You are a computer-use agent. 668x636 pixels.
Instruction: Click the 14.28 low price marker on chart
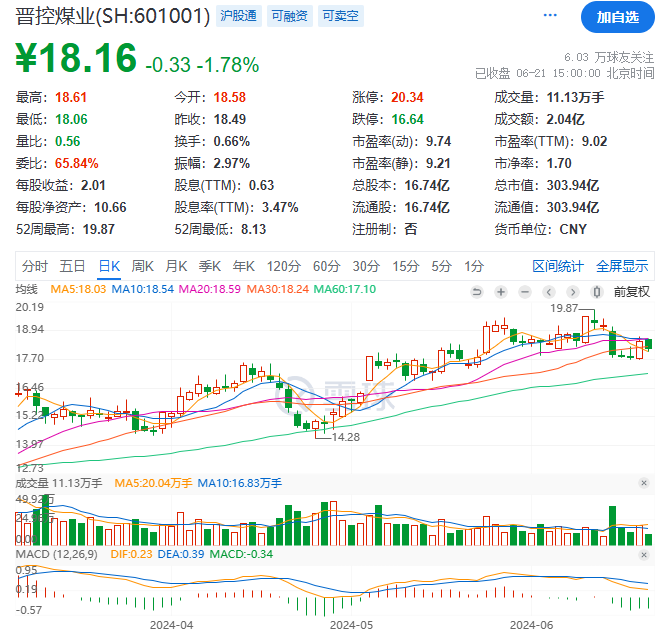pos(346,437)
